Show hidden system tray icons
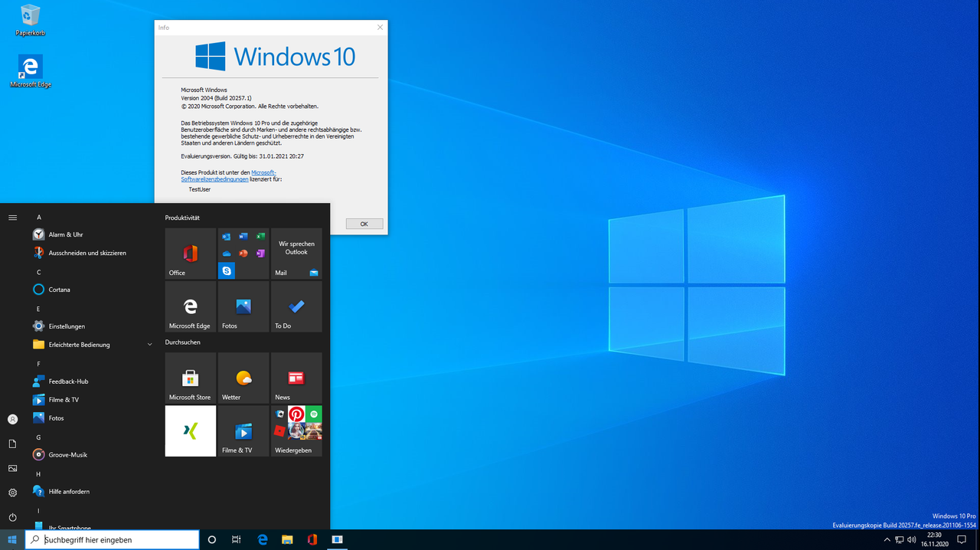 coord(887,540)
